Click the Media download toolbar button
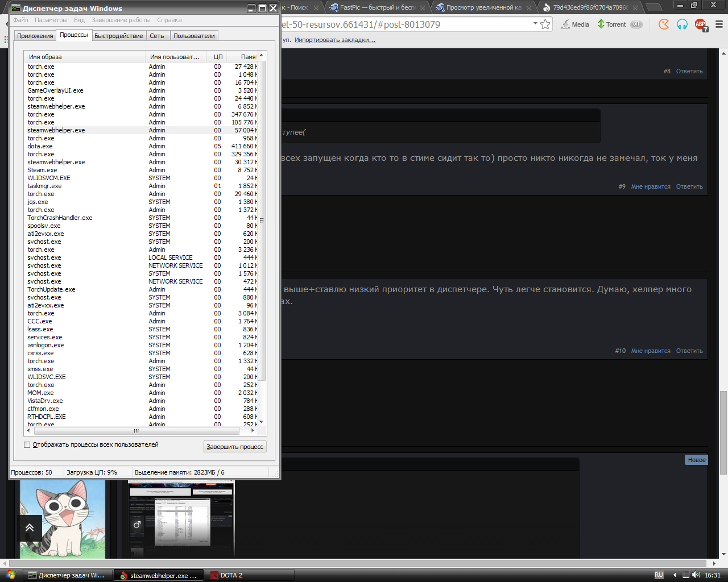Image resolution: width=728 pixels, height=582 pixels. pos(575,24)
